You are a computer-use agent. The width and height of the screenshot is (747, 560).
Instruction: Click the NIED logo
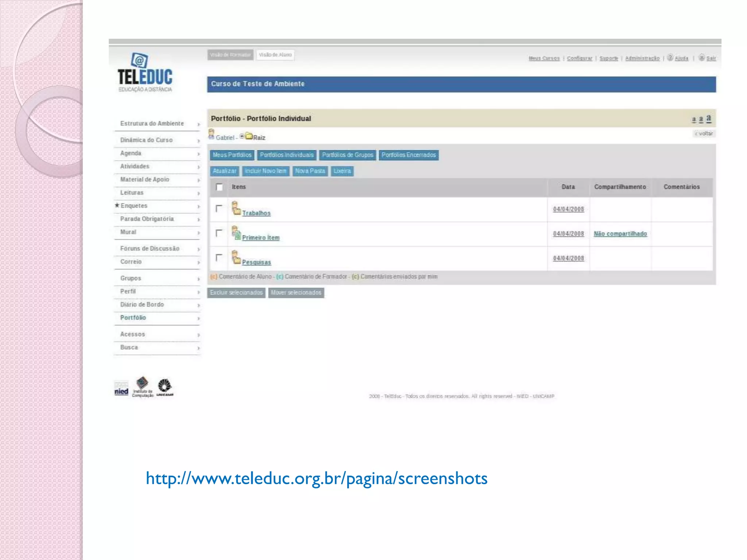(121, 389)
